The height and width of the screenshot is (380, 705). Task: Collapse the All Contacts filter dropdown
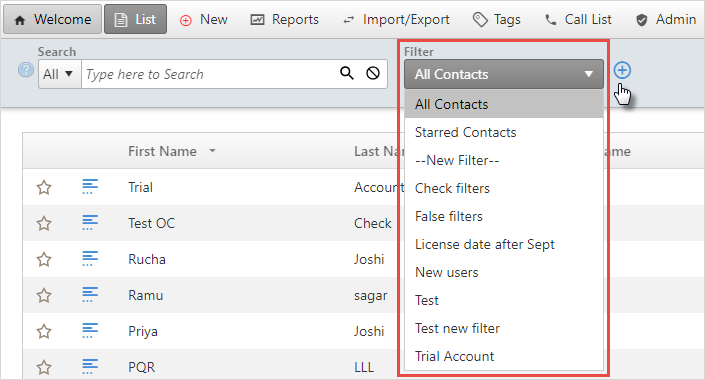point(504,74)
